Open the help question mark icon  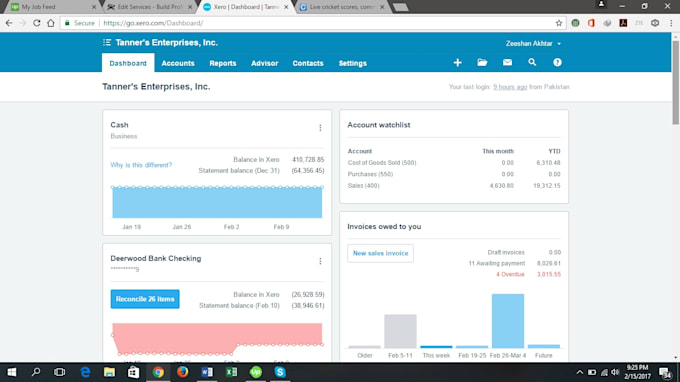pyautogui.click(x=557, y=63)
